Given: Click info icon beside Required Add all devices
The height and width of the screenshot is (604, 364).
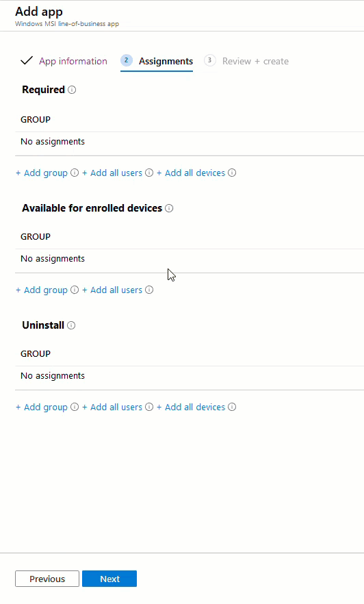Looking at the screenshot, I should click(x=232, y=173).
